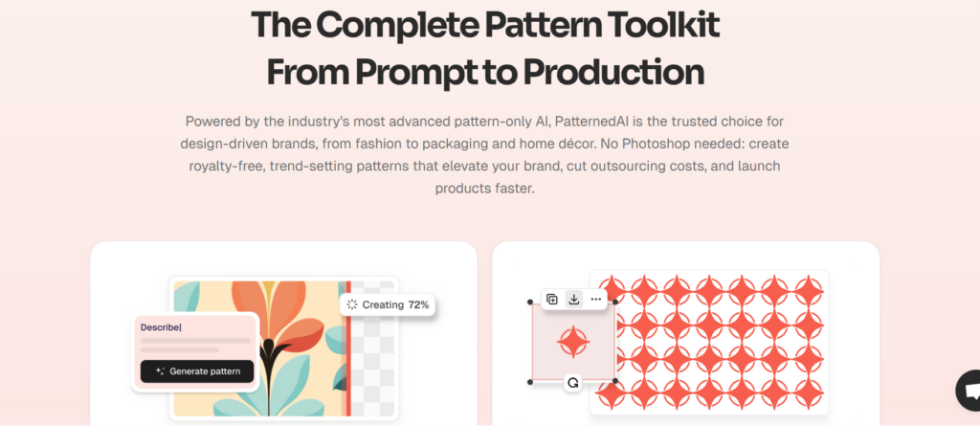Click the rotate icon below the star tile
The width and height of the screenshot is (980, 426).
[x=572, y=383]
